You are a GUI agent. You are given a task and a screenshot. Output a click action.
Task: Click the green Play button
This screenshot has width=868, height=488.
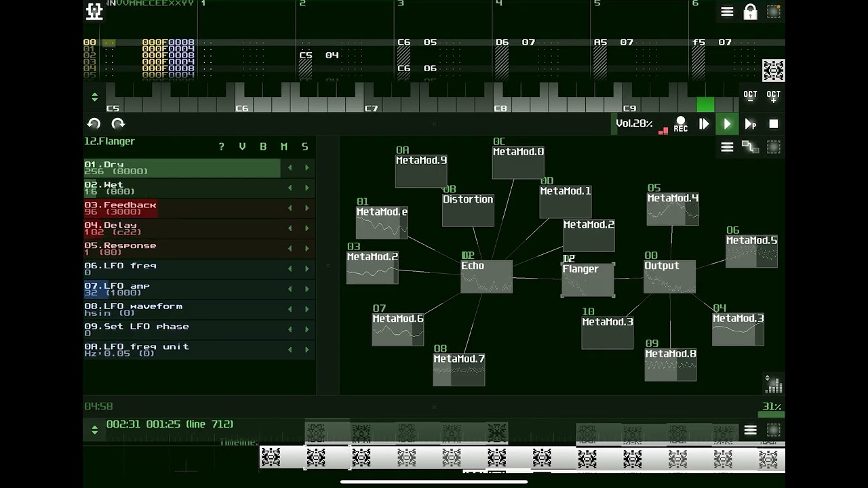coord(727,124)
